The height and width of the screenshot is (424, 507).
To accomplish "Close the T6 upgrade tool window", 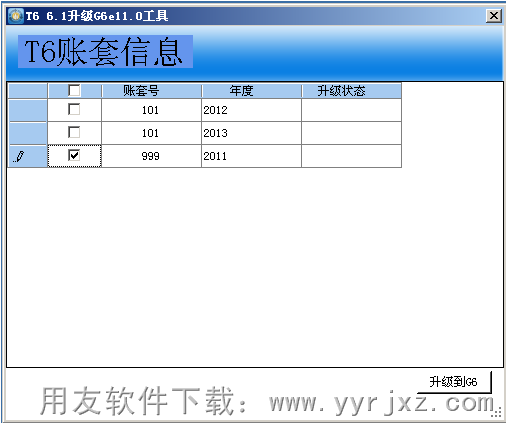I will click(x=494, y=16).
